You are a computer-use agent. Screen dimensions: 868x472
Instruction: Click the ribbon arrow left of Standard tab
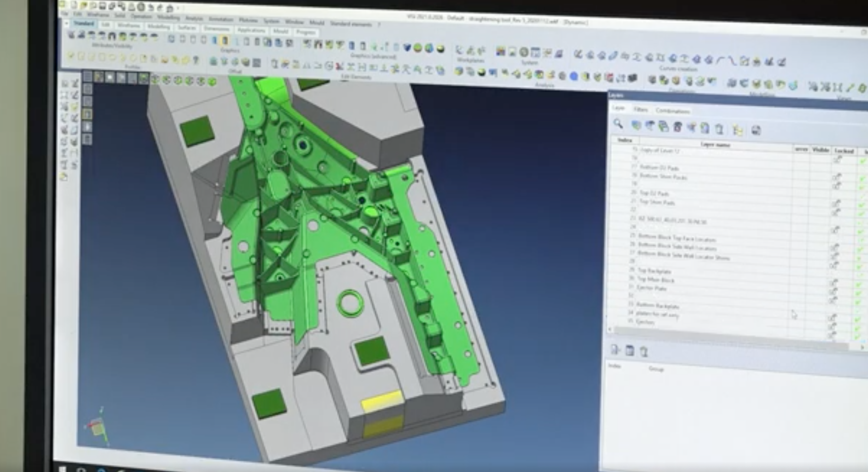(x=66, y=23)
